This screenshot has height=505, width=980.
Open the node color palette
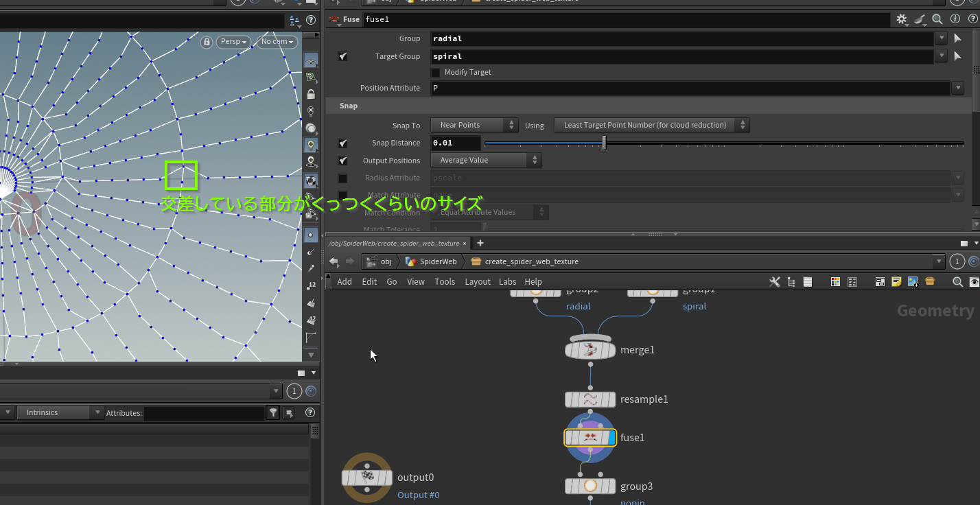[x=835, y=281]
